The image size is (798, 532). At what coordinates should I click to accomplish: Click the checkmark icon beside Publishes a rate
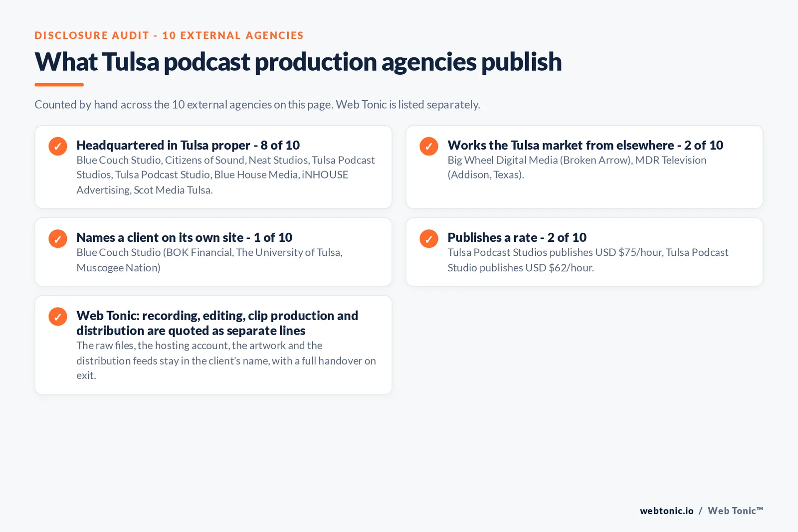click(x=429, y=239)
